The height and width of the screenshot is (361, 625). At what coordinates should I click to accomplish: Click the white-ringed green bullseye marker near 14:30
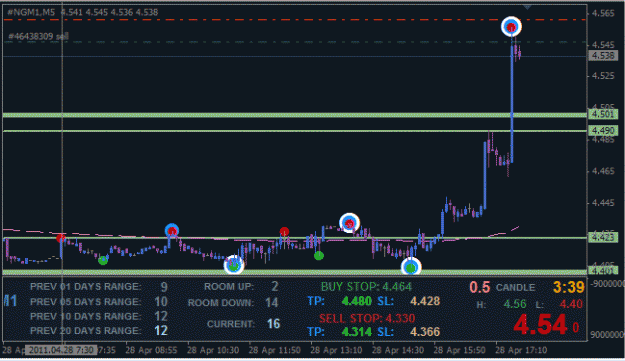tap(411, 267)
